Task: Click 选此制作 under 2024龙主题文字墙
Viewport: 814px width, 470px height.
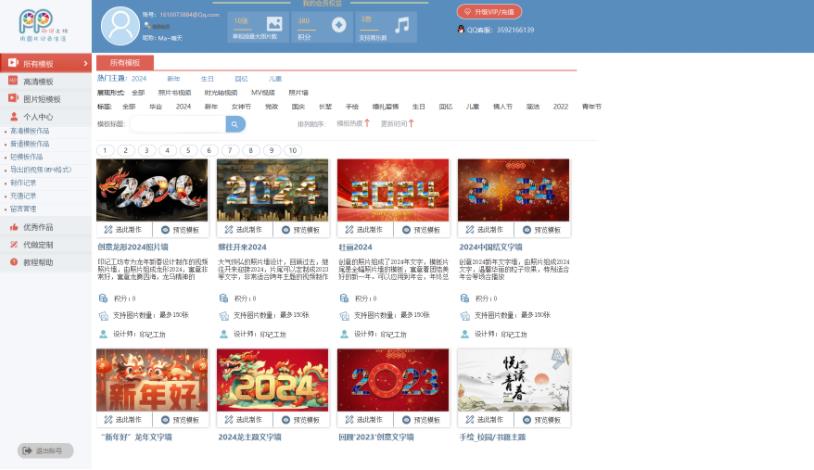Action: point(244,420)
